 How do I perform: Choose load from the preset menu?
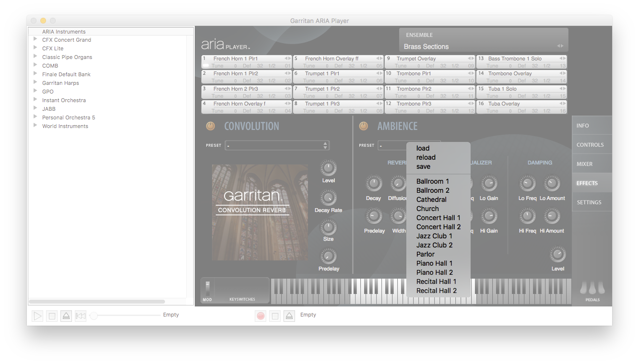(x=438, y=148)
